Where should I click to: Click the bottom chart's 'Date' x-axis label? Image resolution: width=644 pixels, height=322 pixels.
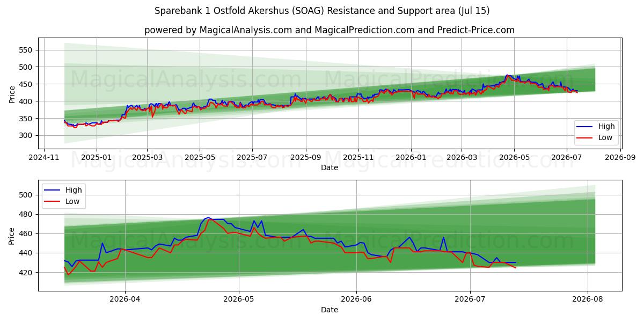click(x=330, y=310)
